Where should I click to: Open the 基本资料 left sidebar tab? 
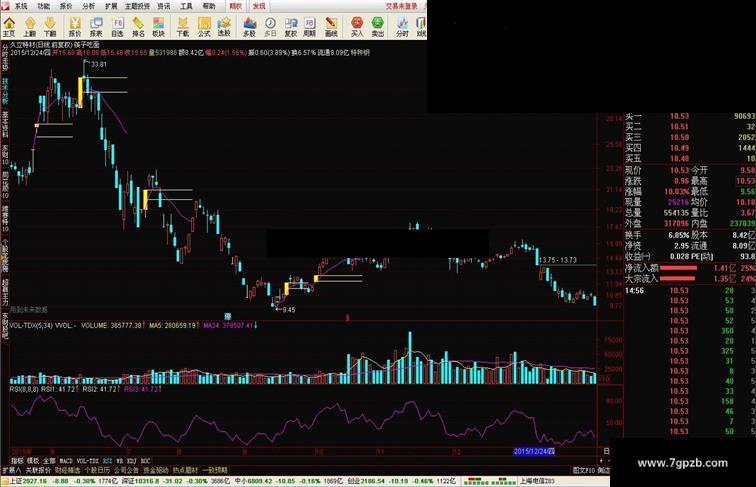[x=5, y=123]
